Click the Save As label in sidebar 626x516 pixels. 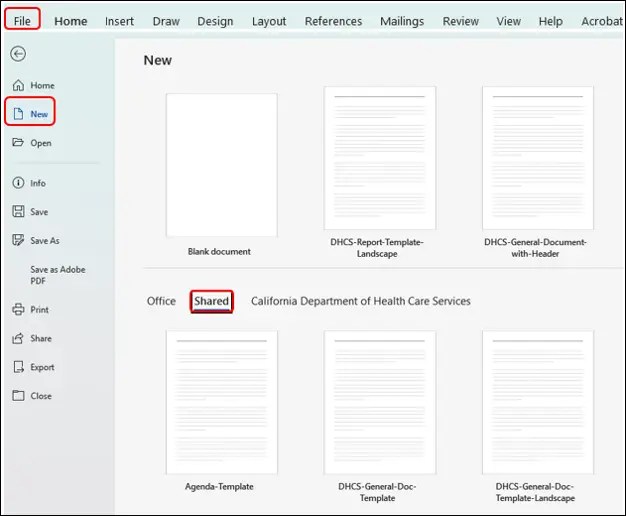(45, 240)
